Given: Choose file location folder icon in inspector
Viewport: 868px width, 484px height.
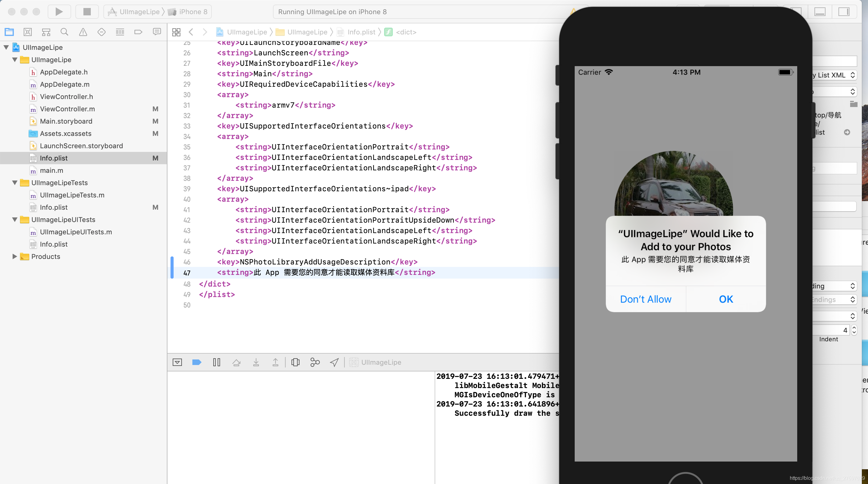Looking at the screenshot, I should pos(853,104).
